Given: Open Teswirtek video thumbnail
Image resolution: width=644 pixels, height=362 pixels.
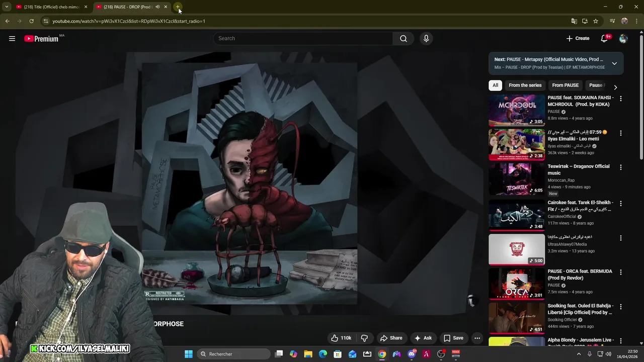Looking at the screenshot, I should [x=517, y=178].
